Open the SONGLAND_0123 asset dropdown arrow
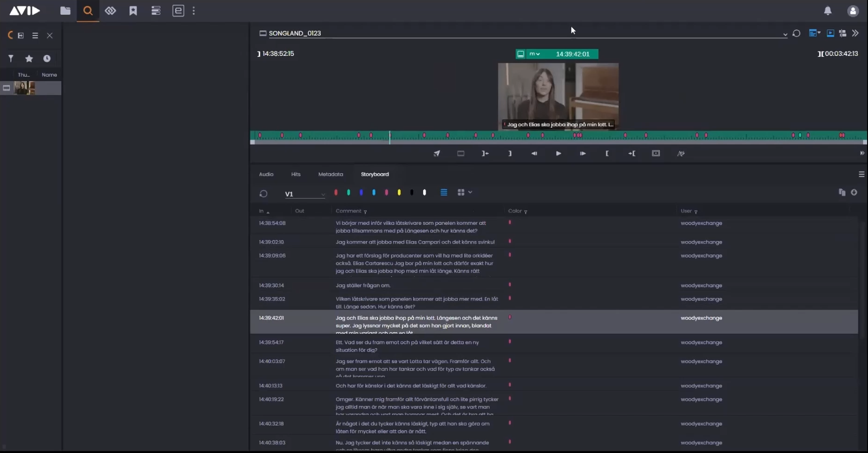Screen dimensions: 868x453 (785, 34)
